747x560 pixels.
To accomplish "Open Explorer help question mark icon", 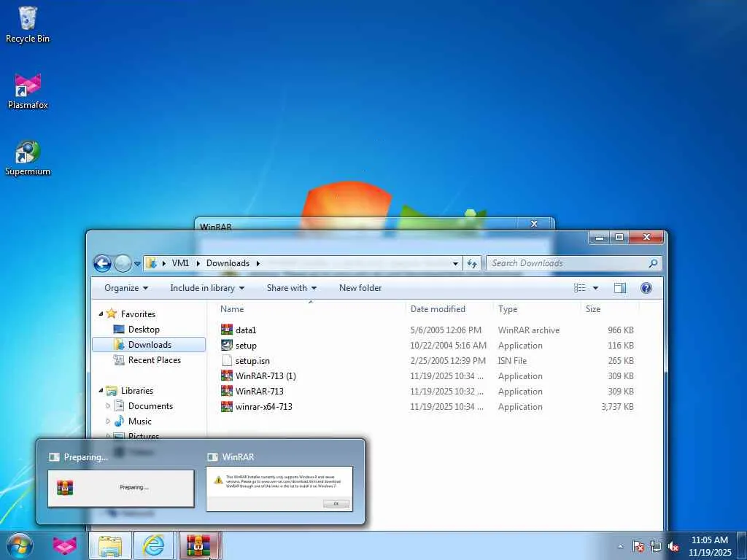I will [646, 287].
